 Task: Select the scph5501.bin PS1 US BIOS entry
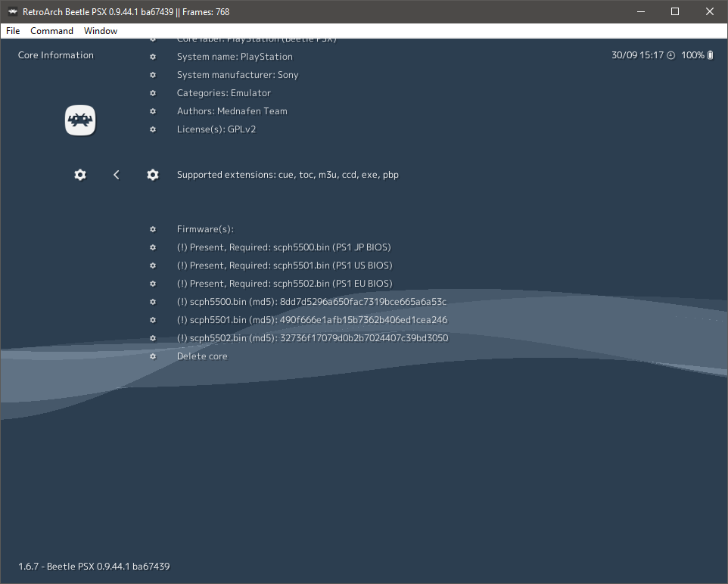click(284, 266)
